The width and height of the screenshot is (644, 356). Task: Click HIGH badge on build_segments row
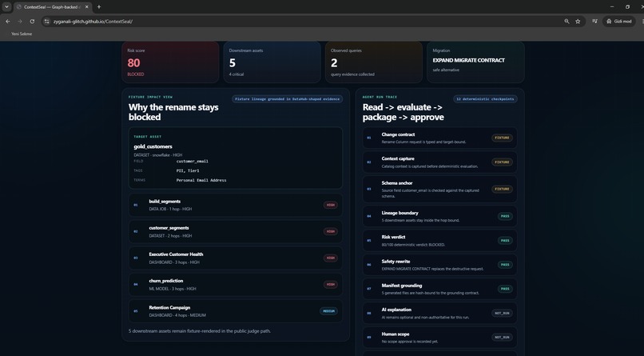331,205
